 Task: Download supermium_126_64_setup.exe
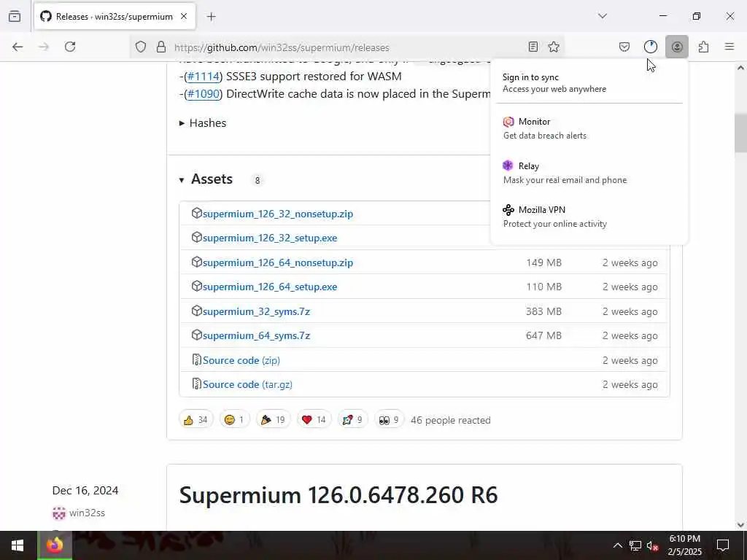pos(270,287)
